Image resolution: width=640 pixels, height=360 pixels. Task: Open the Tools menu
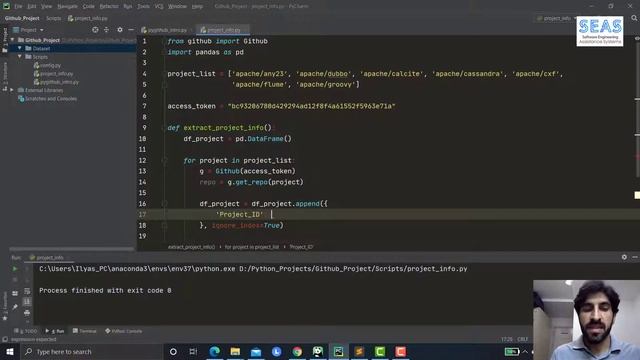[143, 7]
